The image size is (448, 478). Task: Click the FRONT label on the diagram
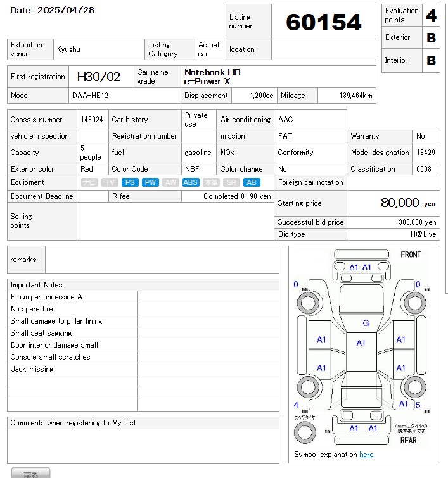click(411, 255)
